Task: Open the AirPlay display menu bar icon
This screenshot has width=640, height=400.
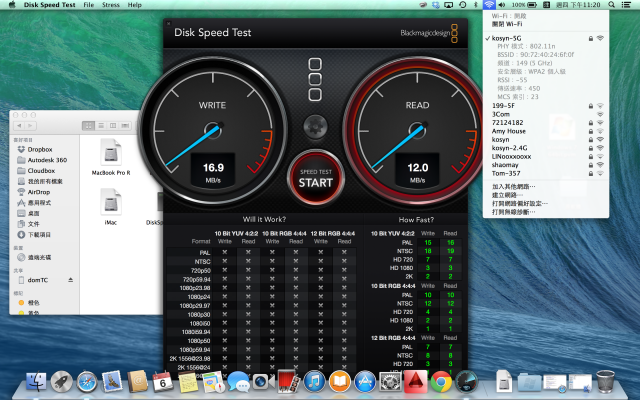Action: pos(449,5)
